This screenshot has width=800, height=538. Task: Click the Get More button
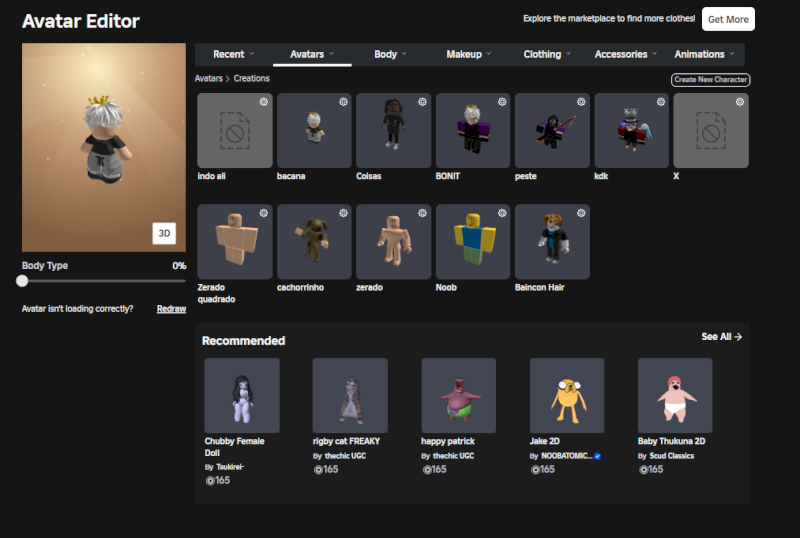728,19
